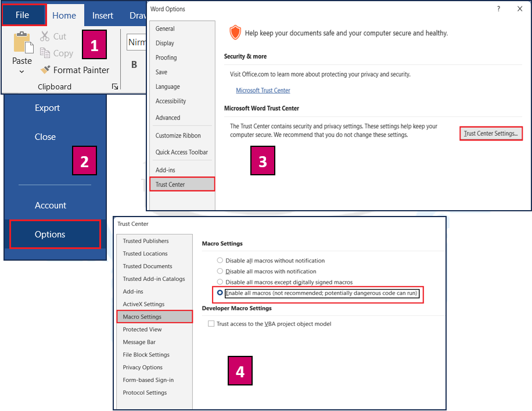Select Proofing category
This screenshot has width=532, height=411.
182,57
